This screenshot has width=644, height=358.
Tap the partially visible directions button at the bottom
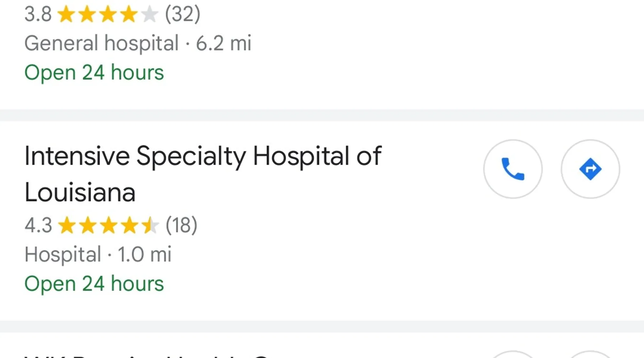coord(590,354)
